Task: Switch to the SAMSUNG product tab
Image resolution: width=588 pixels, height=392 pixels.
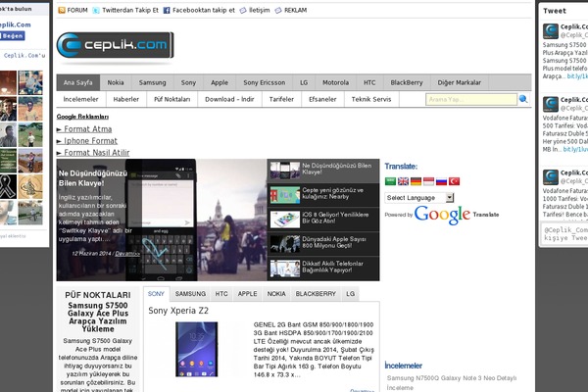Action: [190, 294]
